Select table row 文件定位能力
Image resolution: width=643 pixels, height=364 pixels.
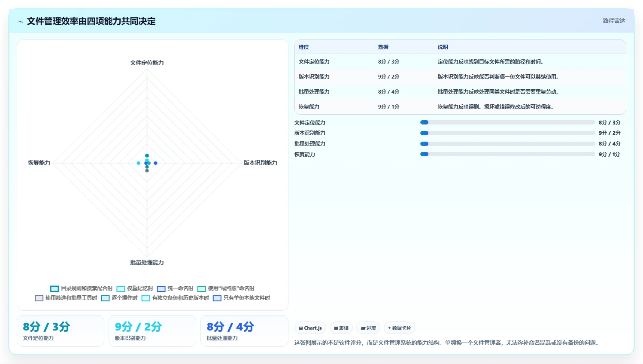pyautogui.click(x=460, y=62)
